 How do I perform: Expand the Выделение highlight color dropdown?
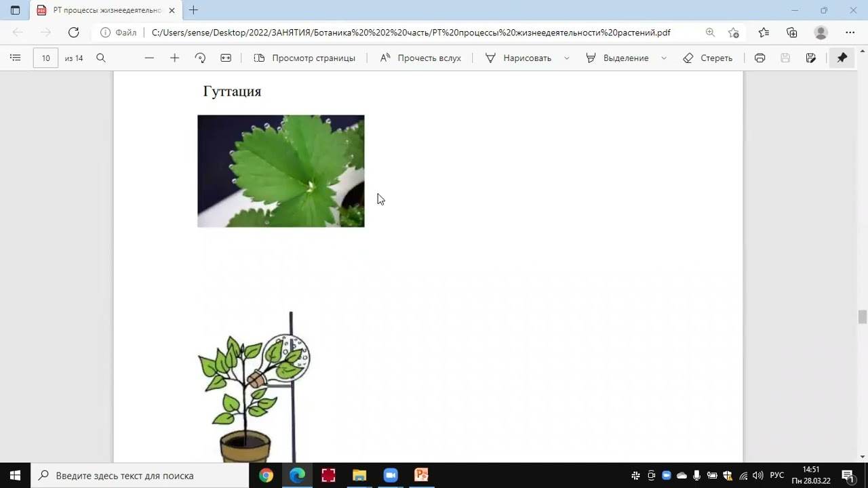(x=663, y=58)
